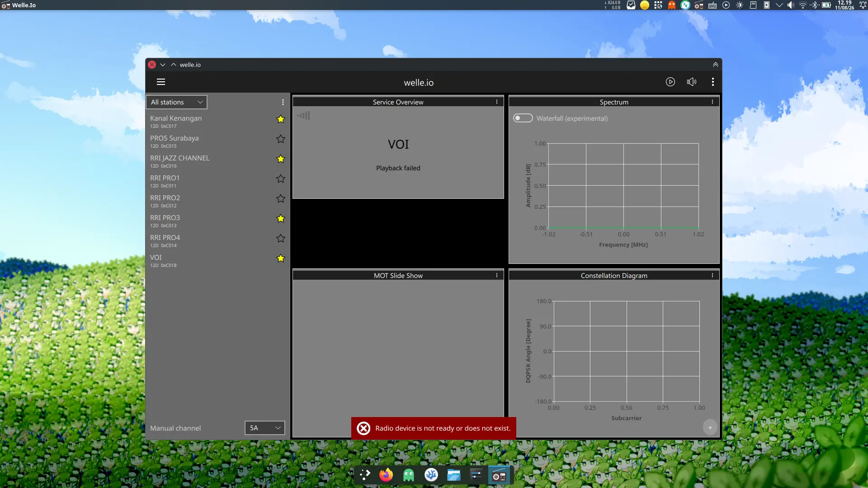868x488 pixels.
Task: Open the virtual keyboard tray icon
Action: 712,5
